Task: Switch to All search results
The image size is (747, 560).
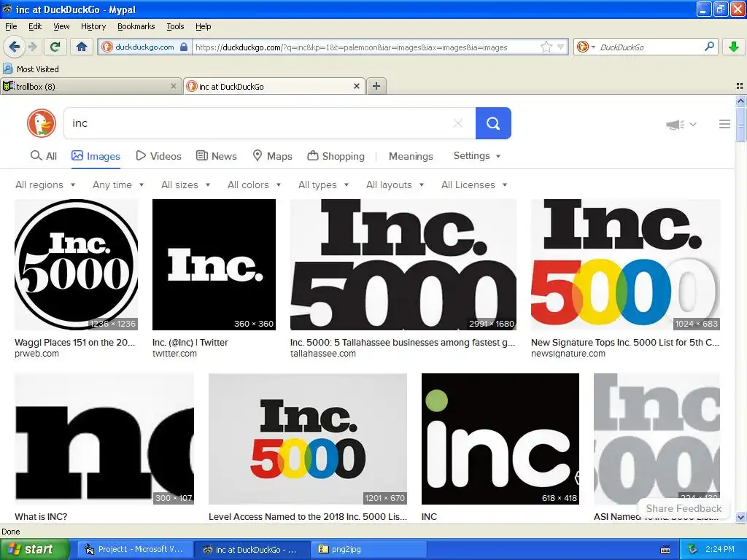Action: [x=43, y=156]
